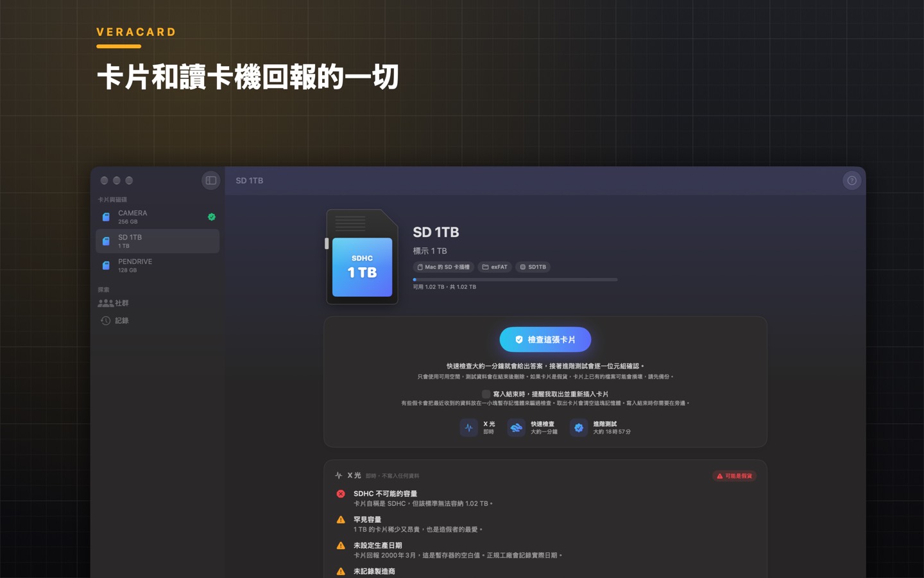The image size is (924, 578).
Task: Click the 快速檢查 quick check icon
Action: pyautogui.click(x=516, y=428)
